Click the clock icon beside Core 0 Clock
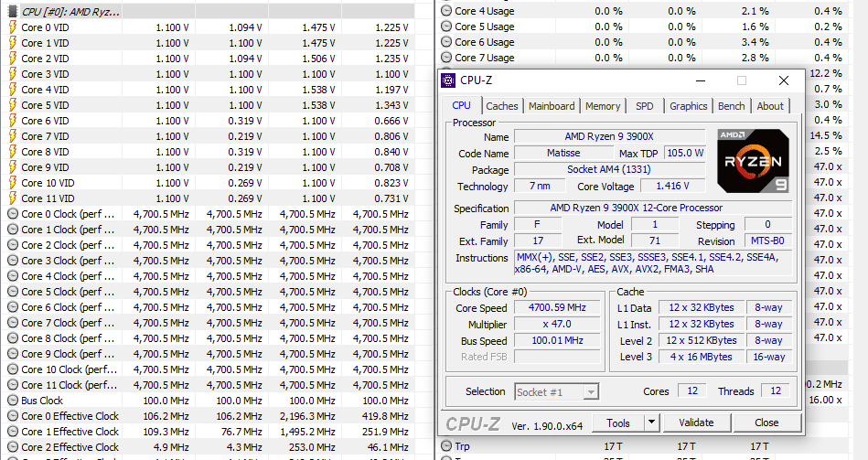 12,214
